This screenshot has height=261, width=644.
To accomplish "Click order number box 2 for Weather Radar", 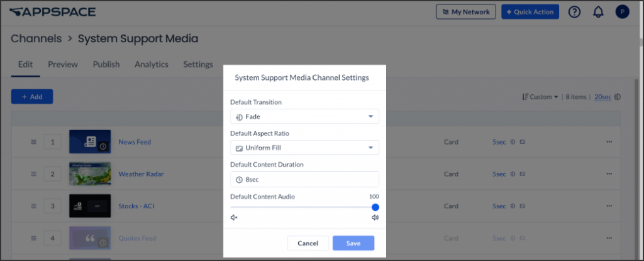I will click(53, 174).
